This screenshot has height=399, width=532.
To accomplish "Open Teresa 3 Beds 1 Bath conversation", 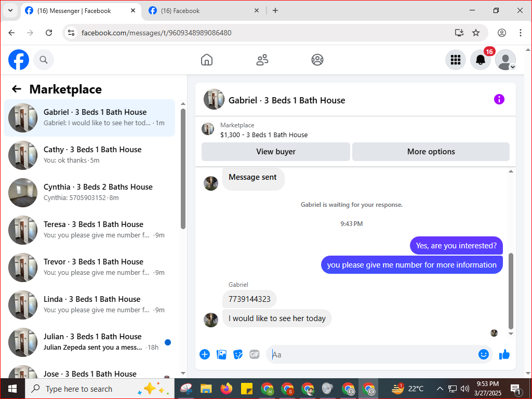I will [89, 230].
